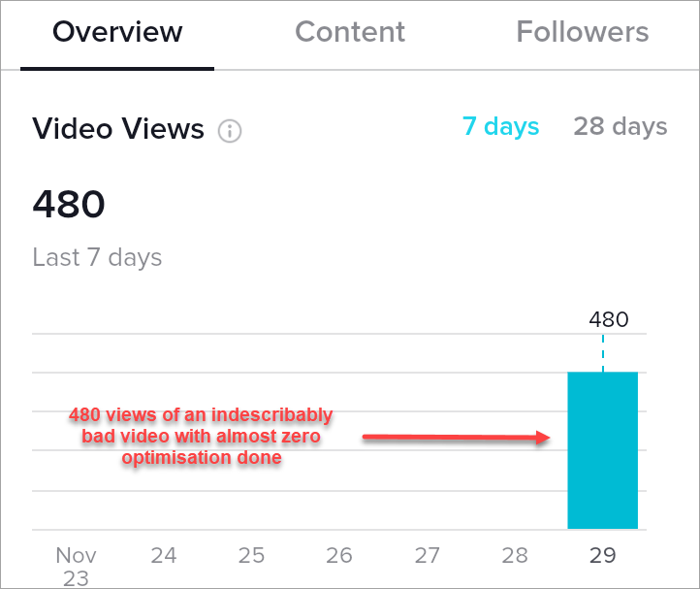Switch the range to 28 days
The image size is (700, 589).
click(620, 127)
